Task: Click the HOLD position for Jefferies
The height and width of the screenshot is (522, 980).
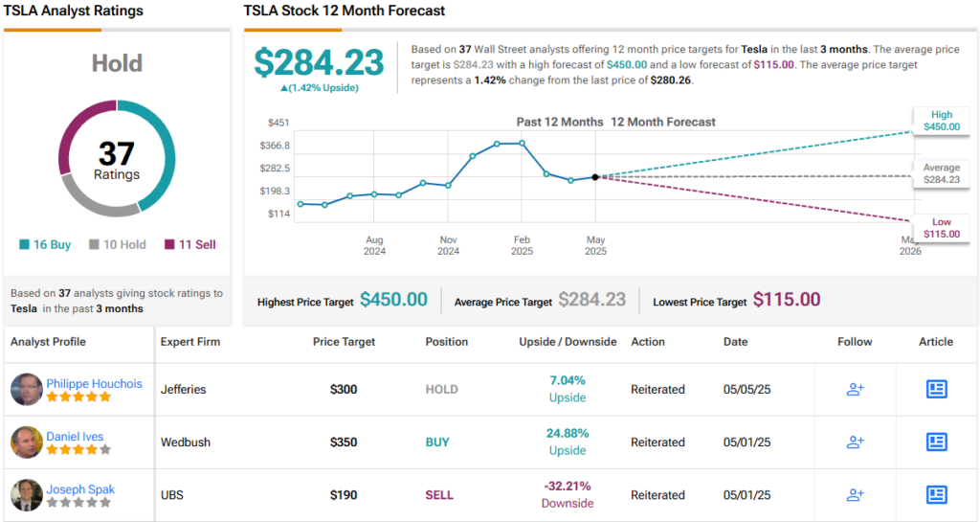Action: pos(442,390)
